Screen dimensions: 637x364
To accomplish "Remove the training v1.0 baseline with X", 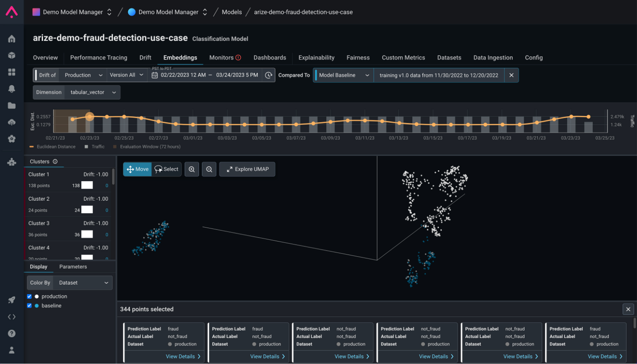I will [511, 75].
